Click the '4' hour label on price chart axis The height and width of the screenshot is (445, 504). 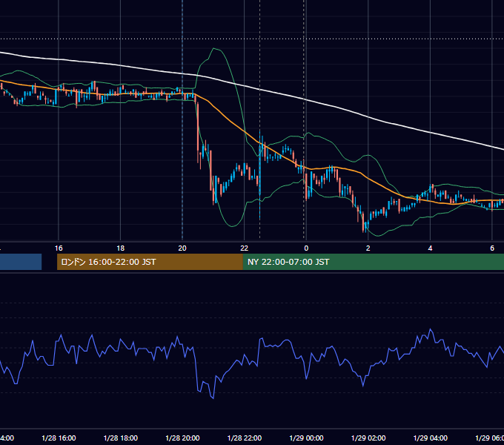pos(430,248)
